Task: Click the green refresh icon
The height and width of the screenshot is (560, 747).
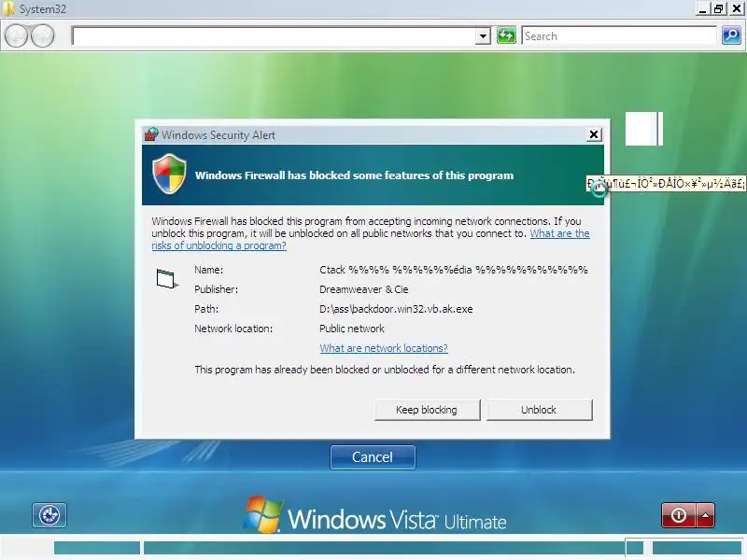Action: coord(506,35)
